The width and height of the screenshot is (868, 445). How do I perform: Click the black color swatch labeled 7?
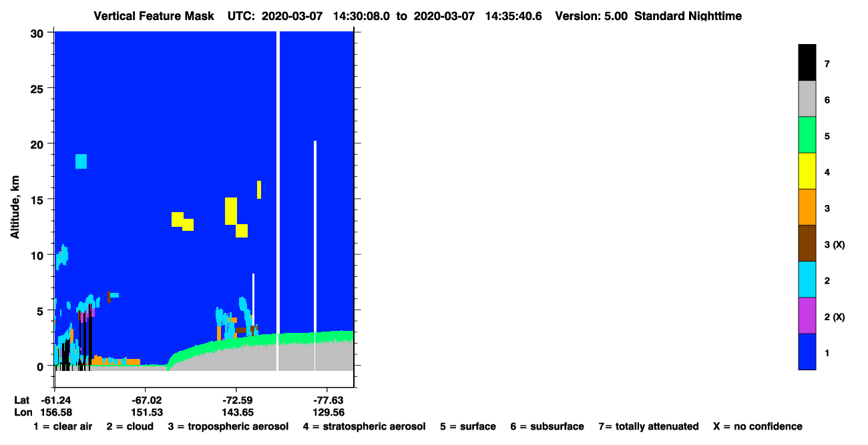click(x=807, y=63)
